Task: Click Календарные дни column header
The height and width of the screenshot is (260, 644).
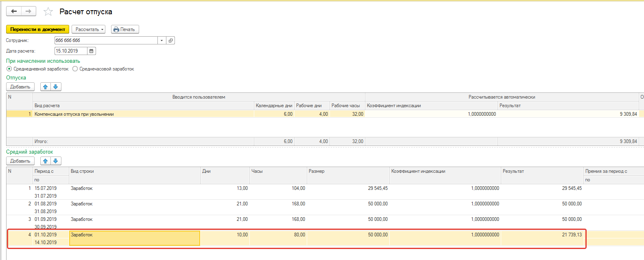Action: point(274,106)
